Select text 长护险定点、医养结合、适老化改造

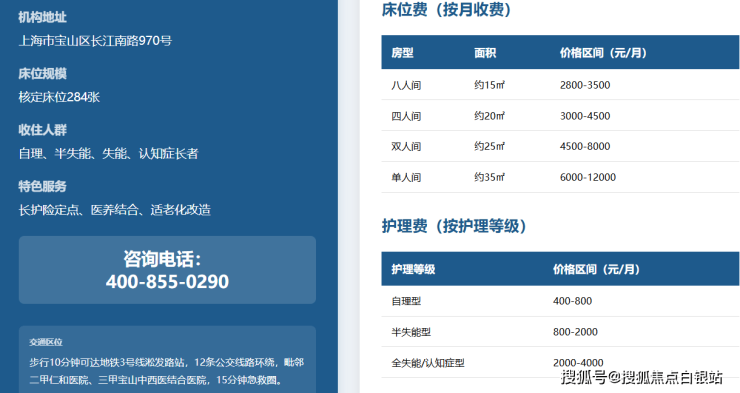click(115, 209)
